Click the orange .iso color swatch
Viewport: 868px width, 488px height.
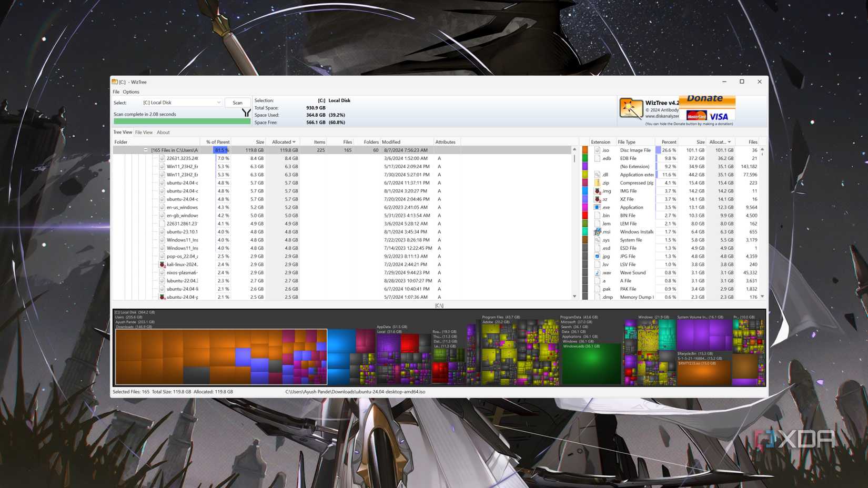click(x=585, y=150)
